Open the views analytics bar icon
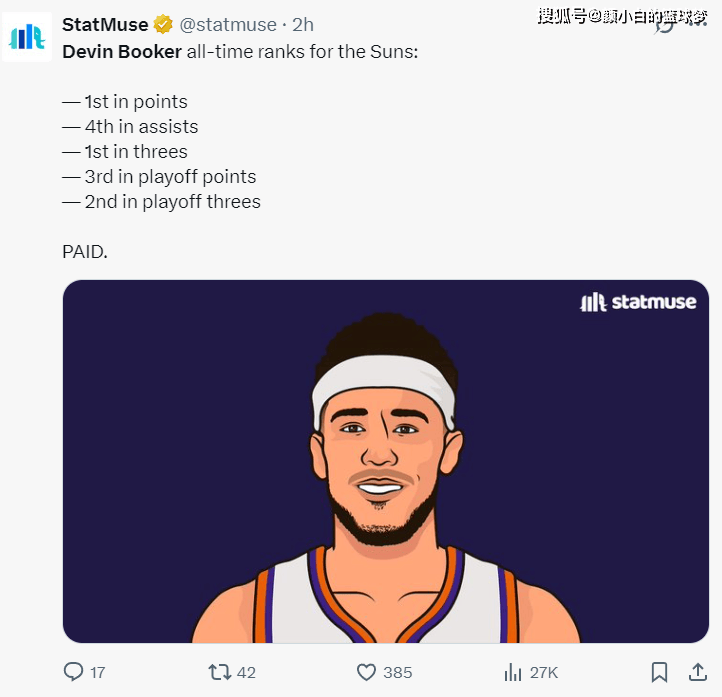This screenshot has width=722, height=697. point(513,672)
